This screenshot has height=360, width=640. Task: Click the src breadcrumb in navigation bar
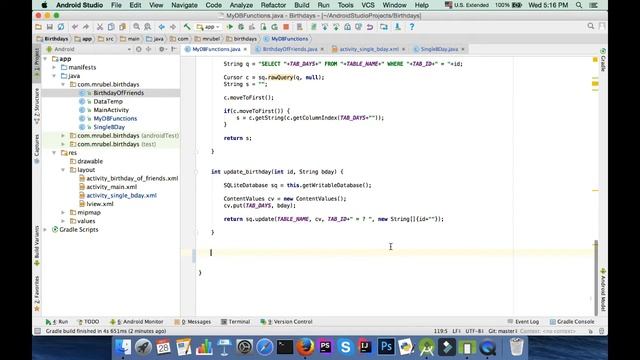(106, 39)
